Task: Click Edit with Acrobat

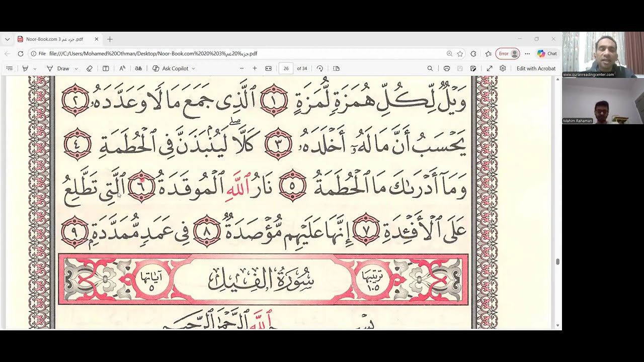Action: [536, 68]
